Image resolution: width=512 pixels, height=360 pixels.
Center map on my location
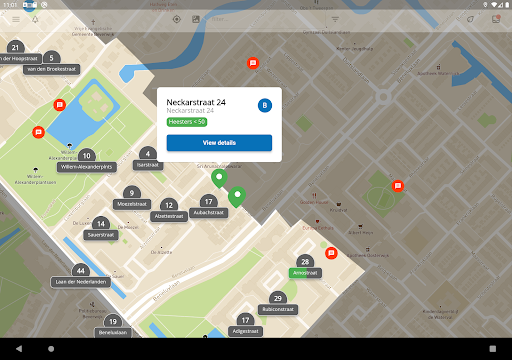pyautogui.click(x=177, y=19)
